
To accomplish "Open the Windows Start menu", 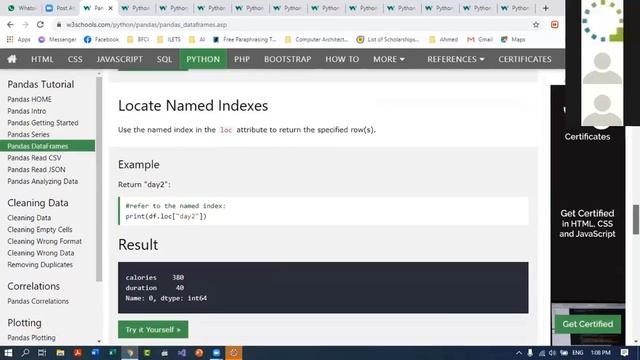I will click(x=8, y=353).
